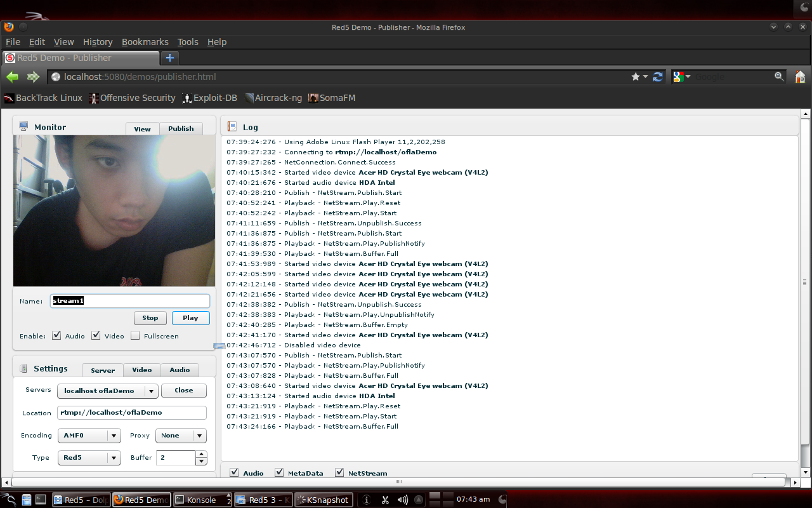This screenshot has height=508, width=812.
Task: Switch to Monitor View tab
Action: click(142, 128)
